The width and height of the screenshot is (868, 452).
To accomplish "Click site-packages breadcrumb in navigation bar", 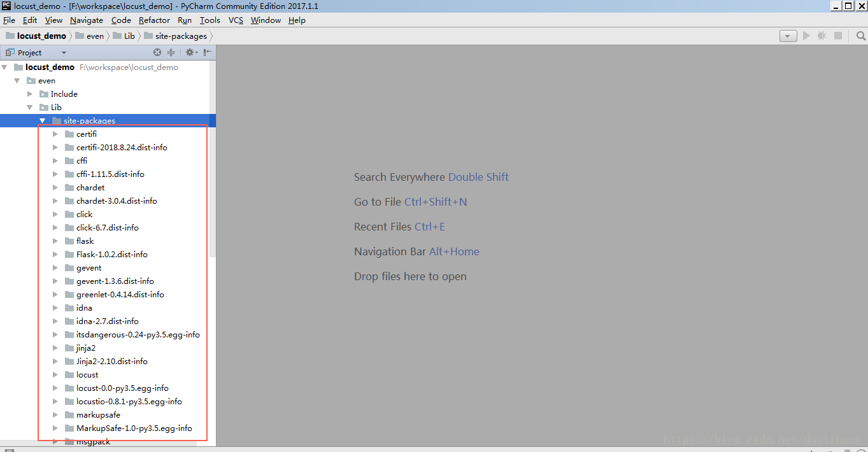I will click(x=176, y=36).
